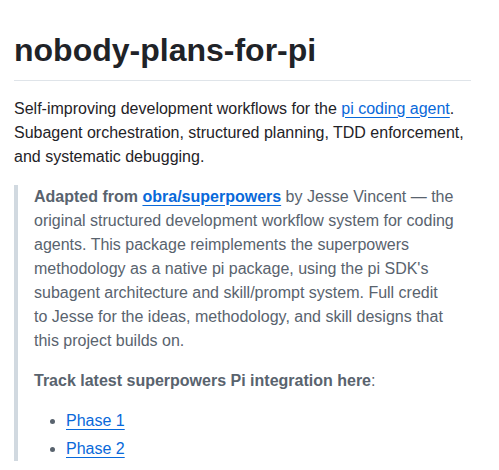Click the bold "Adapted from" text
499x470 pixels.
86,196
